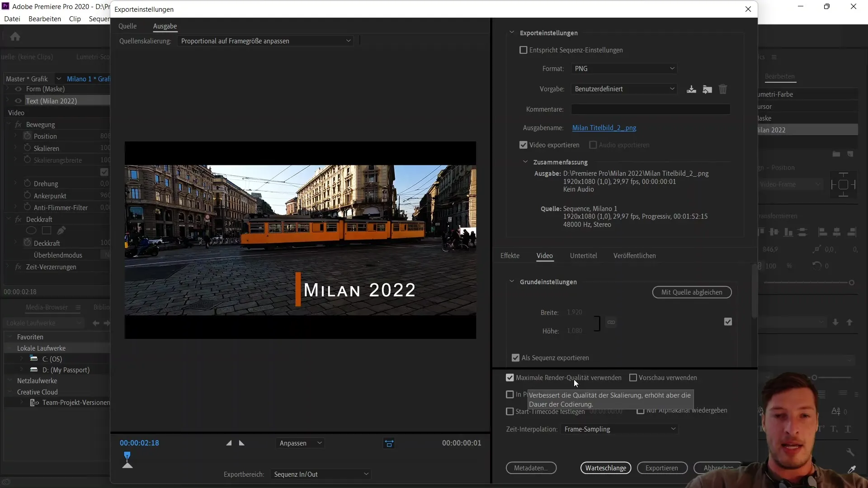Select the Ausgabe tab in export dialog
The image size is (868, 488).
[165, 26]
